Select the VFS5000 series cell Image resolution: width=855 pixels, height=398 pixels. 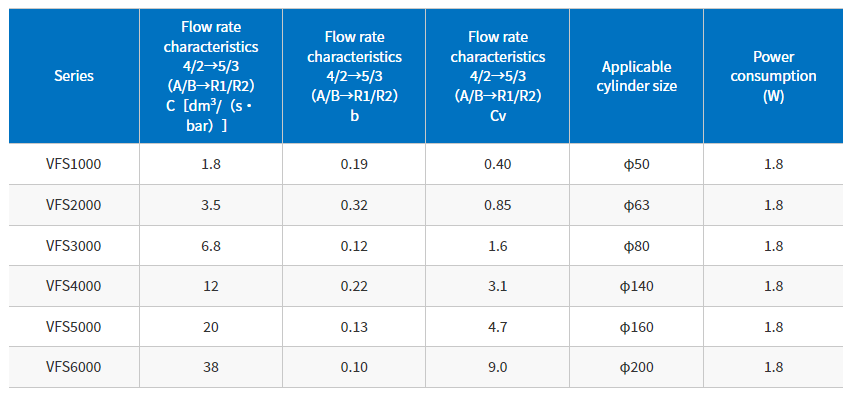tap(74, 327)
